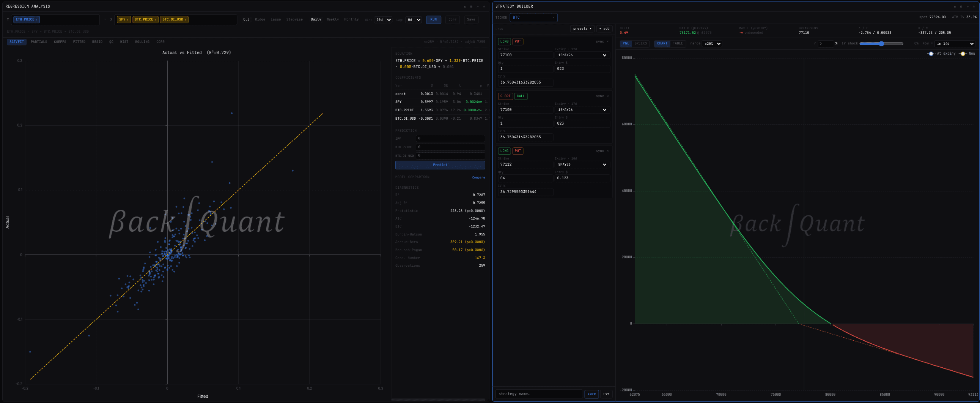Remove BTC.PRICE chip from X variables
The height and width of the screenshot is (403, 980).
pos(155,20)
